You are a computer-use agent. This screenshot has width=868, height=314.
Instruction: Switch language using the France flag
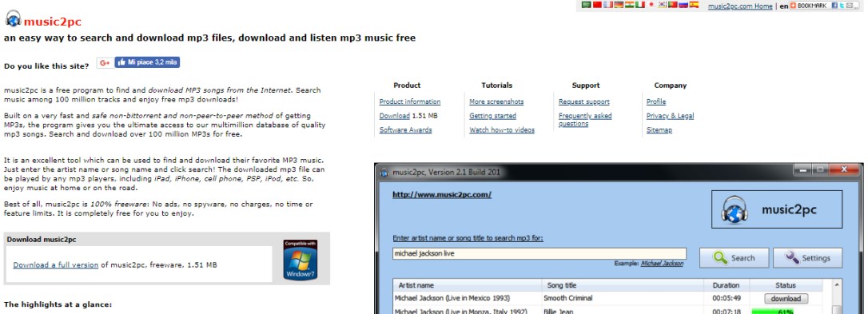pos(608,5)
